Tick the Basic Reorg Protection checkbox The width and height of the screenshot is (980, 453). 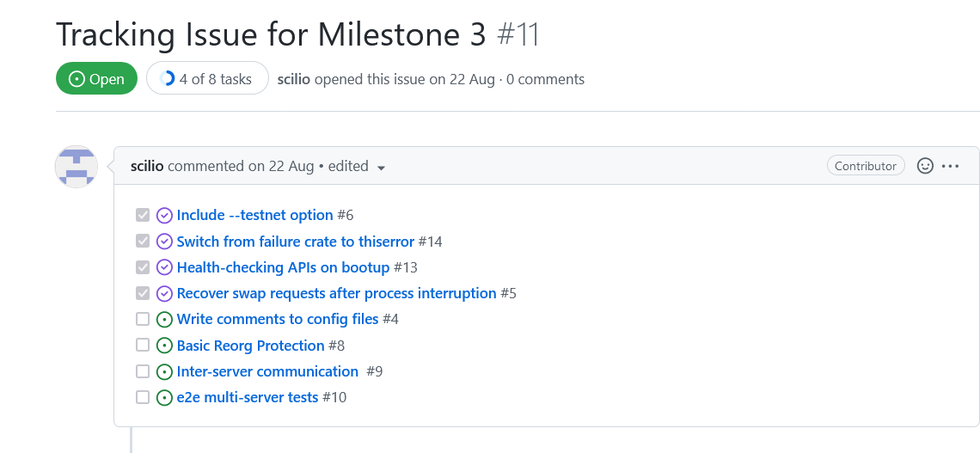143,345
